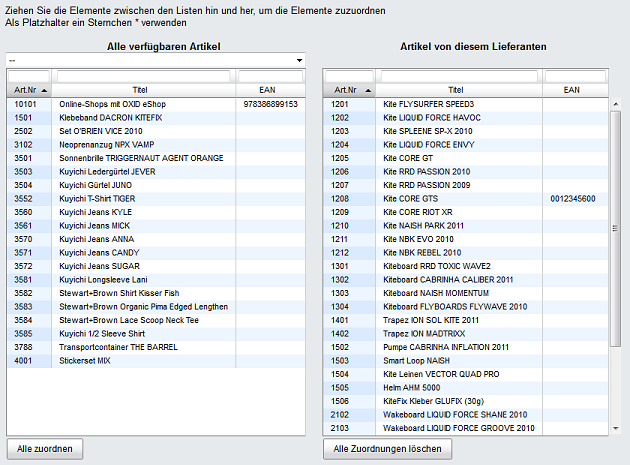
Task: Click Titel filter field in supplier articles list
Action: (x=459, y=76)
